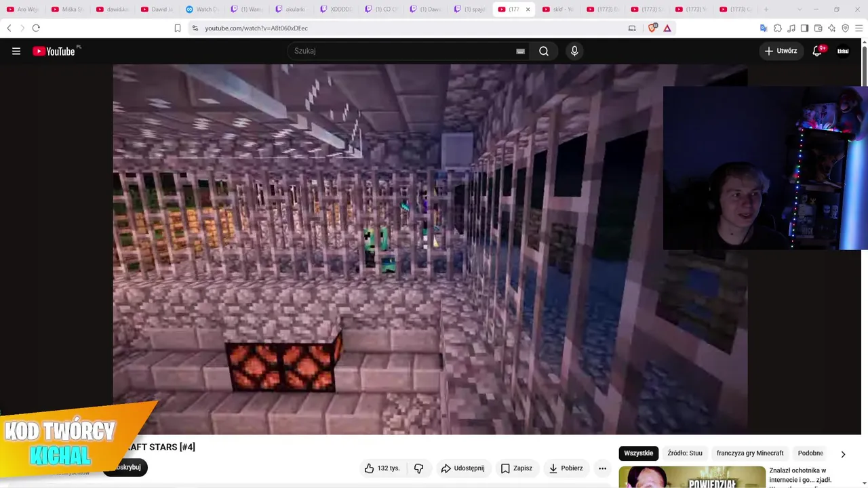Image resolution: width=868 pixels, height=488 pixels.
Task: Switch to the 'Aro Wój' YouTube tab
Action: [23, 9]
